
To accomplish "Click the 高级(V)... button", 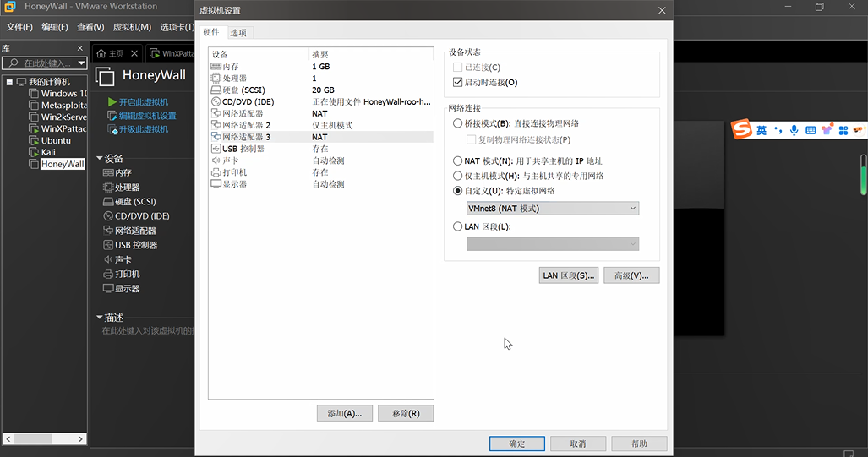I will (631, 275).
